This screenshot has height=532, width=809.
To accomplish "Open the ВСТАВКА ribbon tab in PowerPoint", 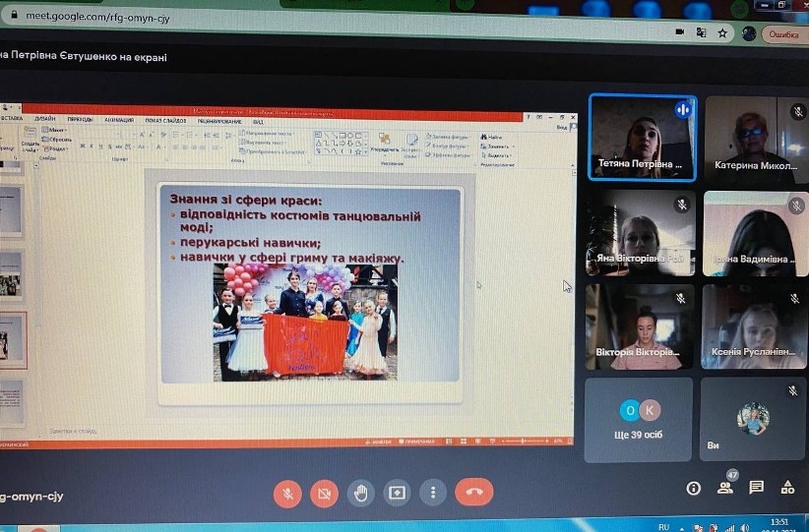I will click(12, 118).
